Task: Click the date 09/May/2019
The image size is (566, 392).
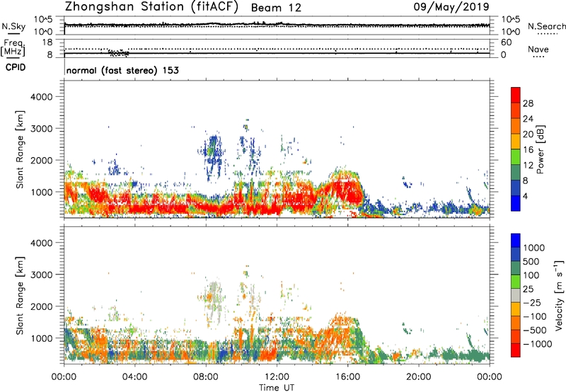Action: pos(451,7)
